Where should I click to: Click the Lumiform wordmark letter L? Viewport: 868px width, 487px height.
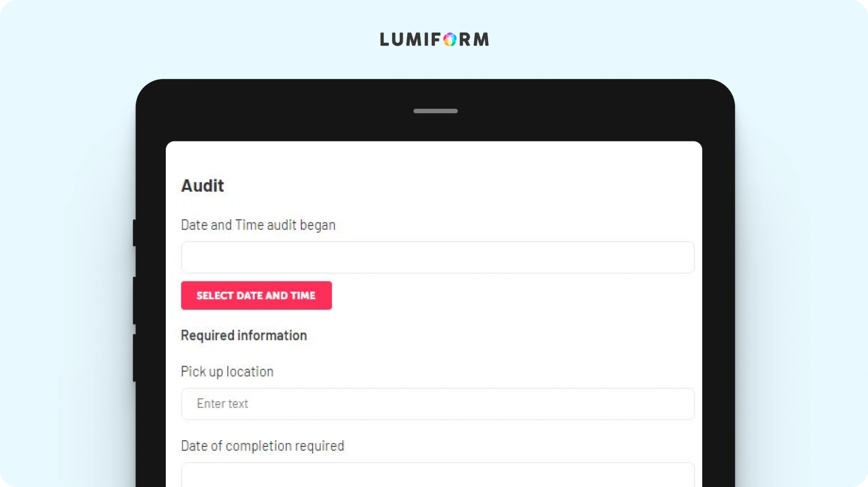(384, 39)
